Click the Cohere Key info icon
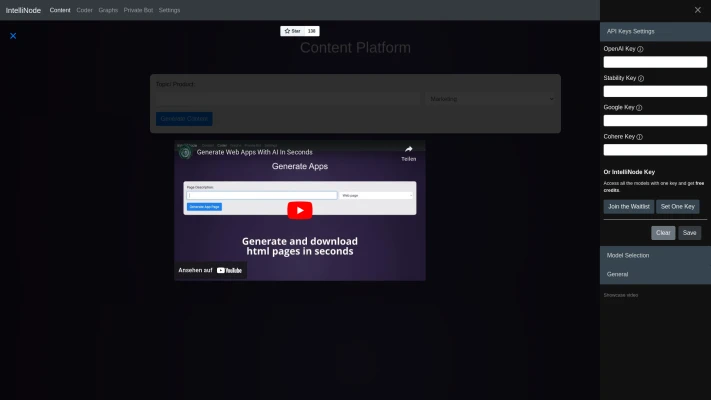711x400 pixels. click(x=639, y=137)
